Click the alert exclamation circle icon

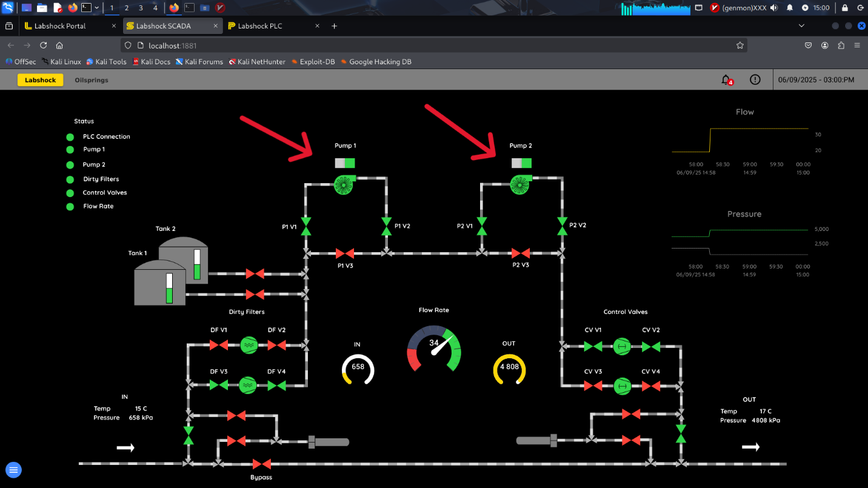tap(755, 80)
